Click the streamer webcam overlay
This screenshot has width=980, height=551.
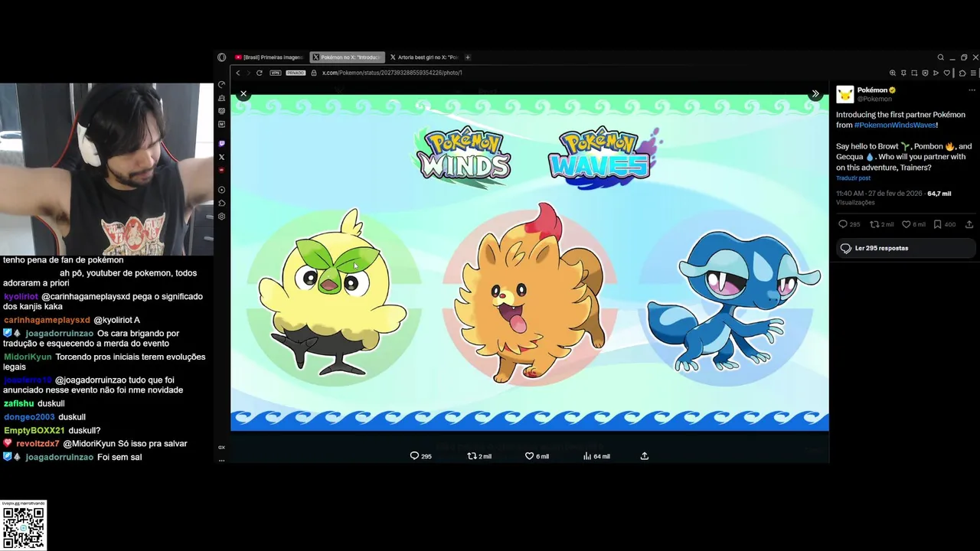point(106,169)
